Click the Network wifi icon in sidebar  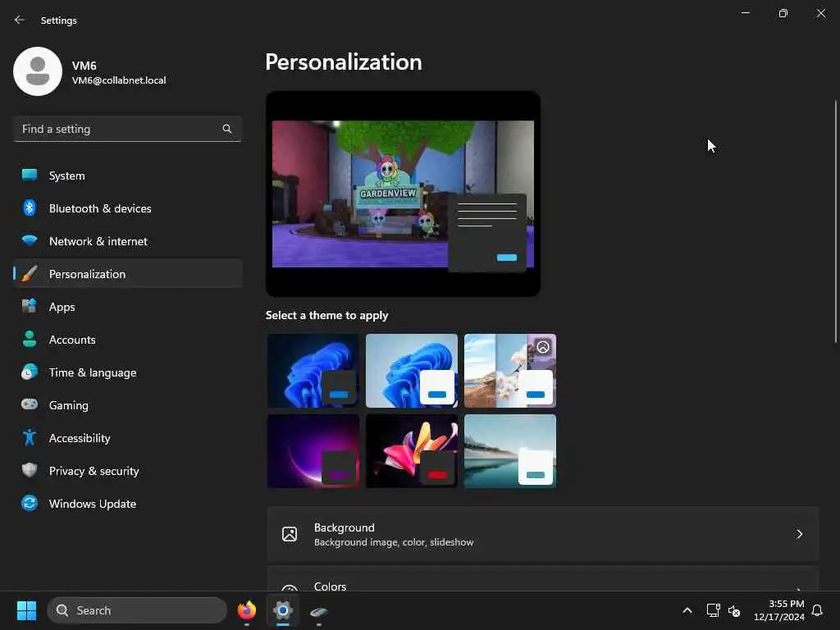pos(30,240)
